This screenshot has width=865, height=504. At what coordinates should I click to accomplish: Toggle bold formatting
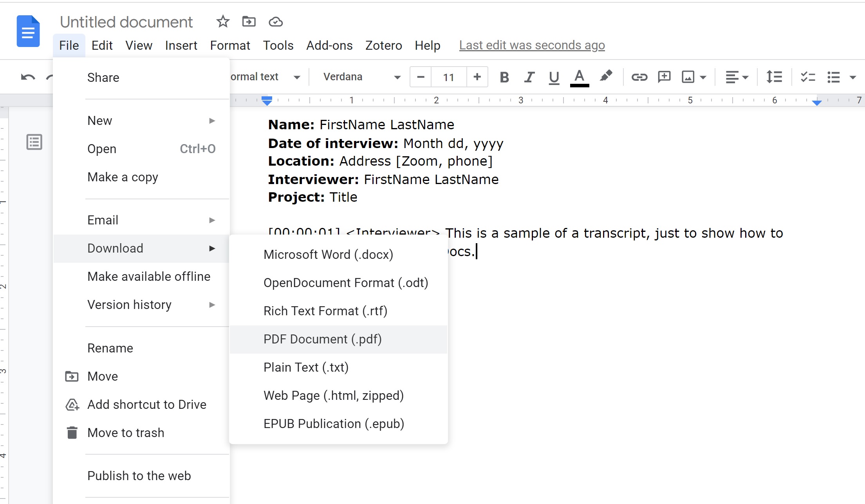504,77
